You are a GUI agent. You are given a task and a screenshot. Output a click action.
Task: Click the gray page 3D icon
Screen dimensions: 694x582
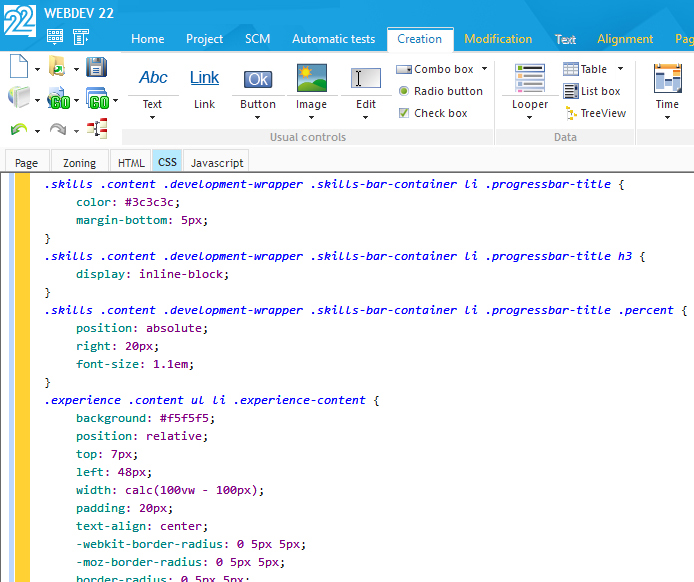click(x=19, y=96)
